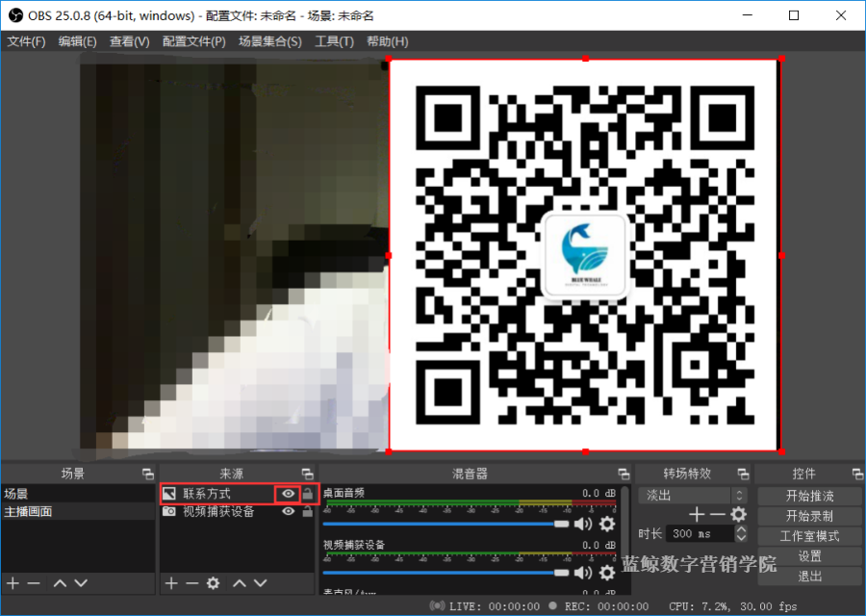Screen dimensions: 866x616
Task: Undock the 控件 panel via its popout icon
Action: (857, 474)
